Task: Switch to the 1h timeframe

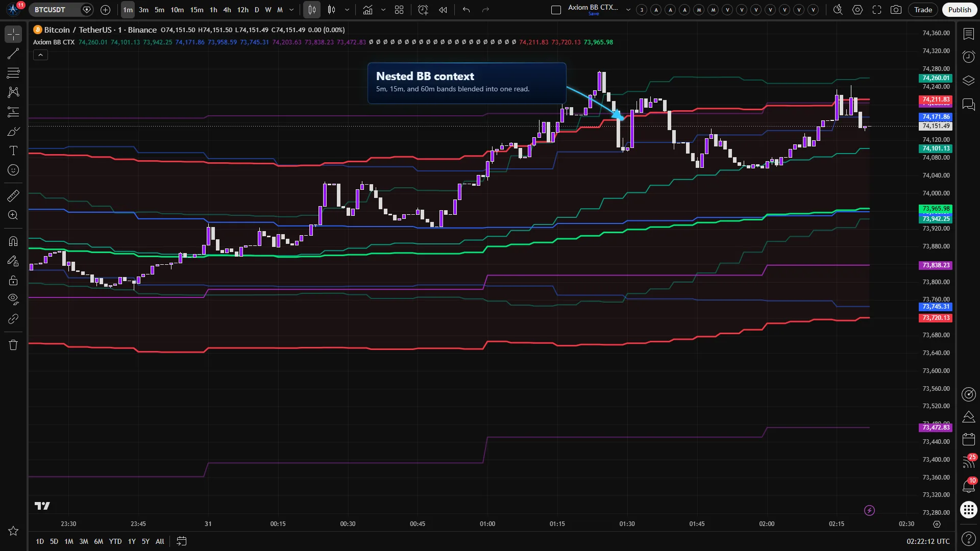Action: (213, 10)
